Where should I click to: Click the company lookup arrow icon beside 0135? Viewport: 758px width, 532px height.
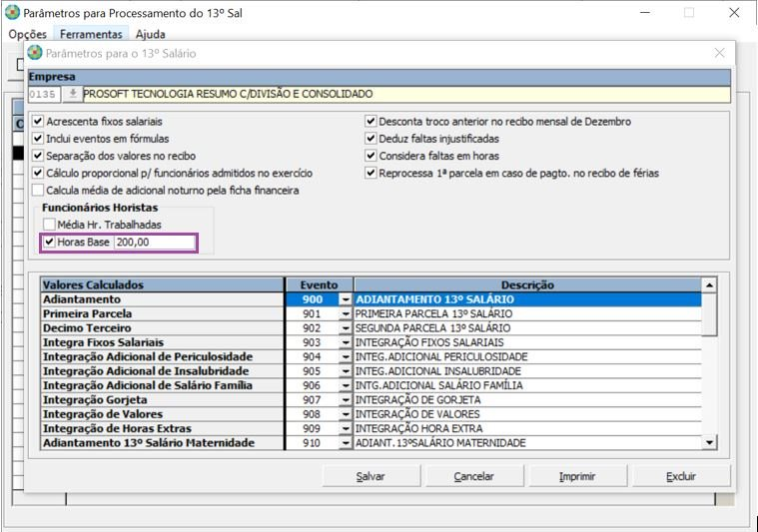[72, 94]
